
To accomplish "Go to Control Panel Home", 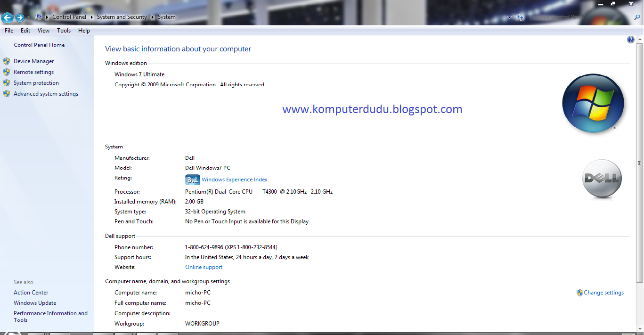I will (x=39, y=45).
